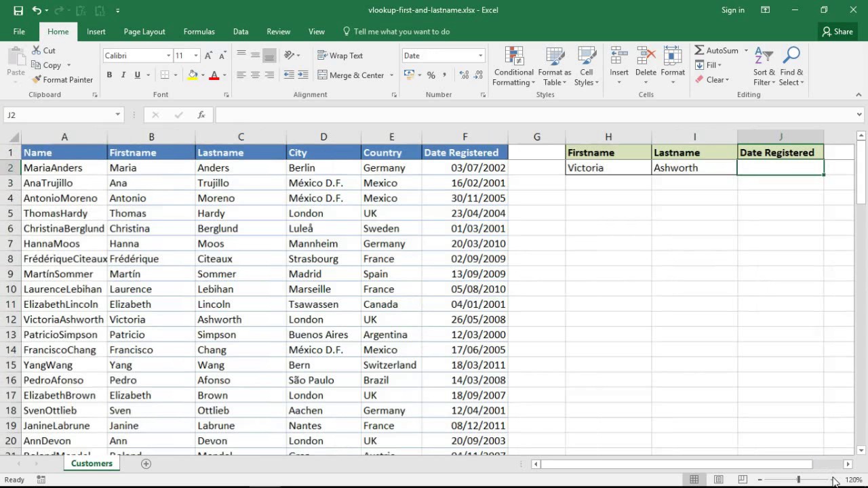
Task: Click the Sign in link
Action: [732, 10]
